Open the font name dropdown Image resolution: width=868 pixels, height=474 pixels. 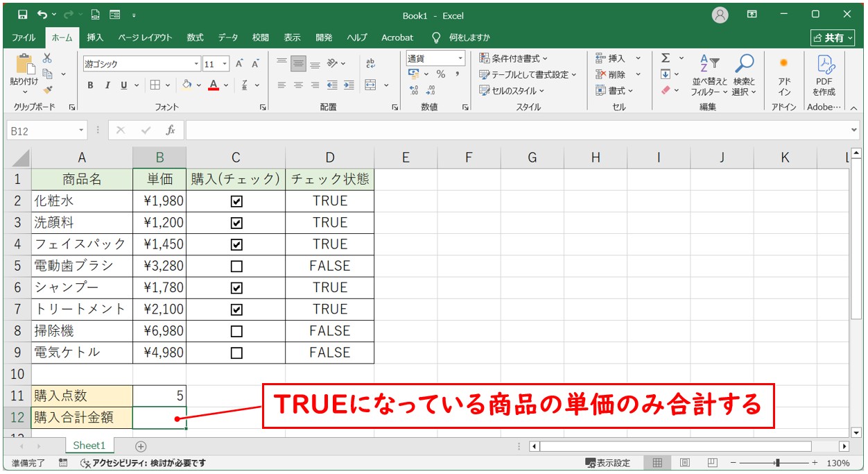(196, 64)
